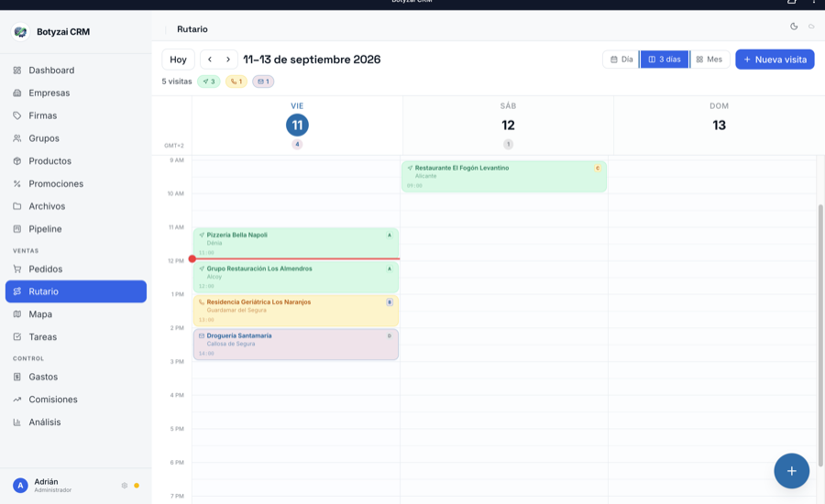
Task: Filter by phone visits chip (1)
Action: click(236, 82)
